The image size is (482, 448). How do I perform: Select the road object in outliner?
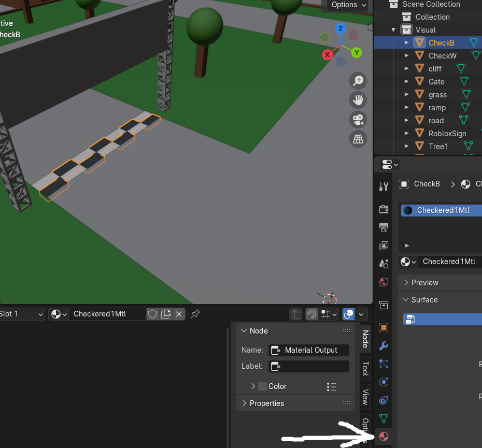coord(436,121)
